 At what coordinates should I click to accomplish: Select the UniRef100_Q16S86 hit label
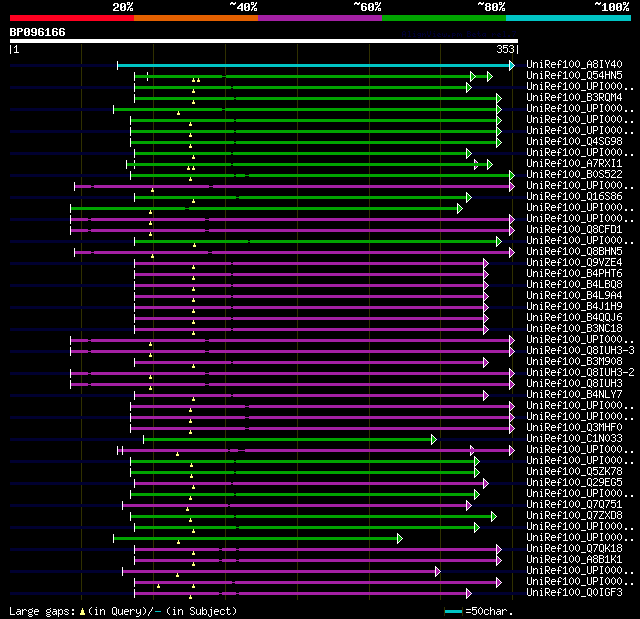[574, 197]
